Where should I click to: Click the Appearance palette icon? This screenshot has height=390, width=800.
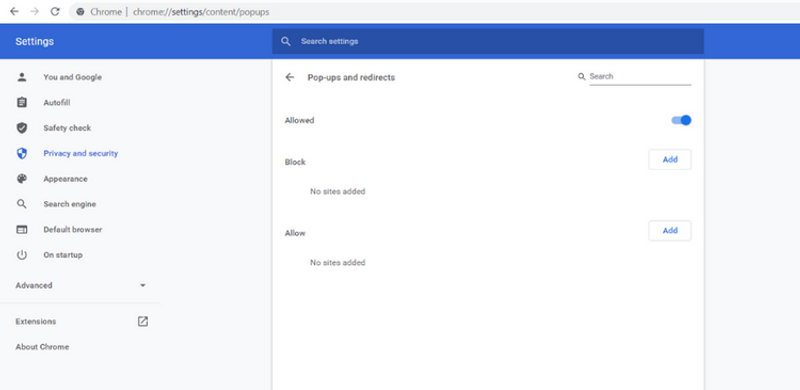coord(21,179)
